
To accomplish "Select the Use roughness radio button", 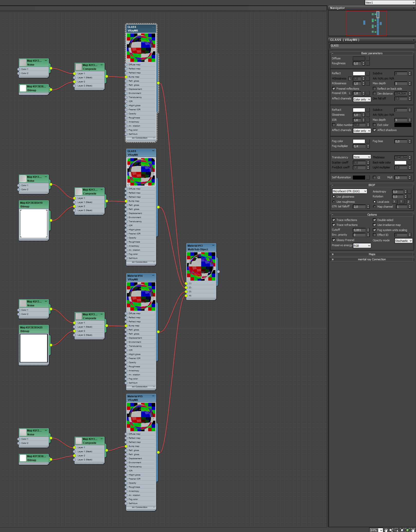I will click(334, 202).
